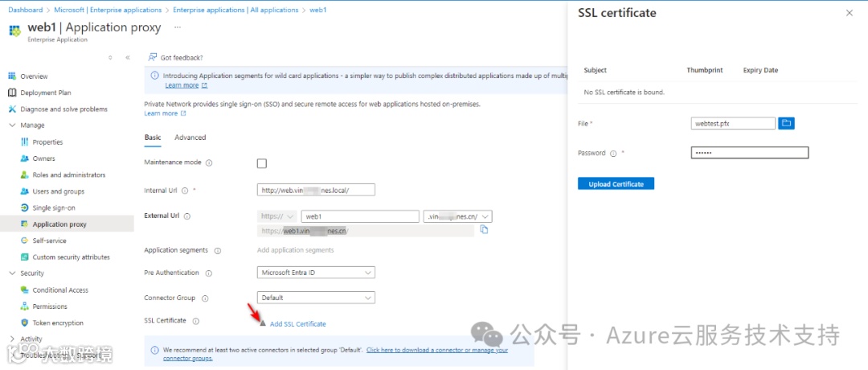Copy the External Url to clipboard

[x=485, y=229]
